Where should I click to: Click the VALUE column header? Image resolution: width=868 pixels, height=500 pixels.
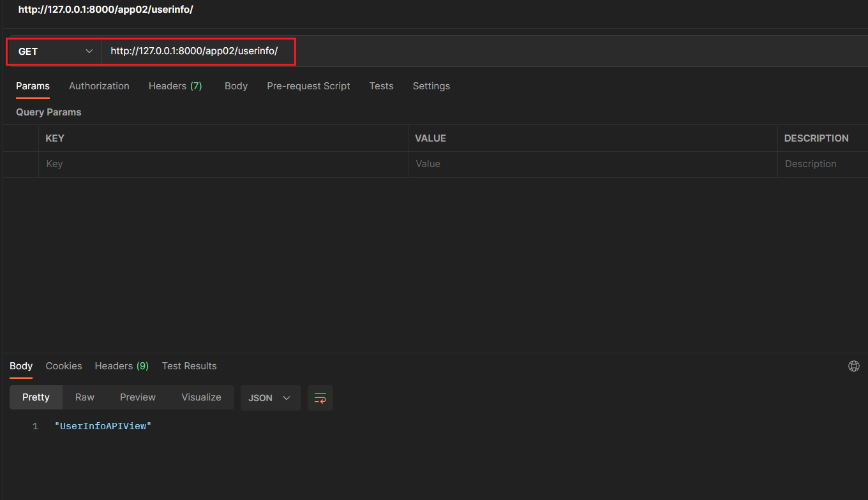coord(430,138)
